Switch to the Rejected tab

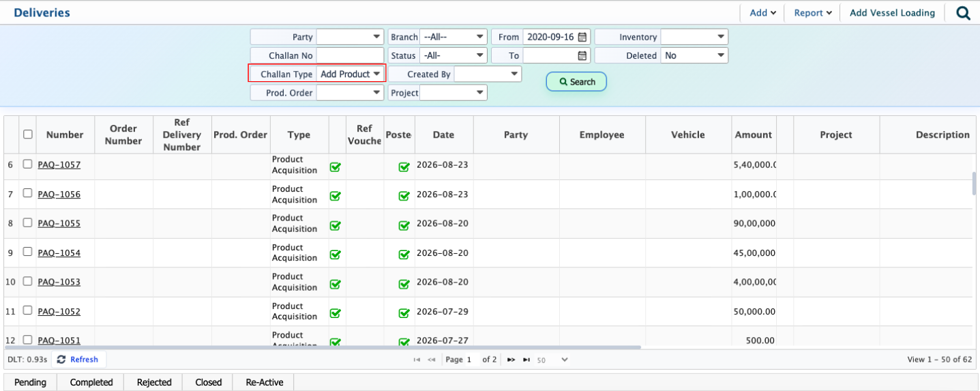(x=154, y=382)
